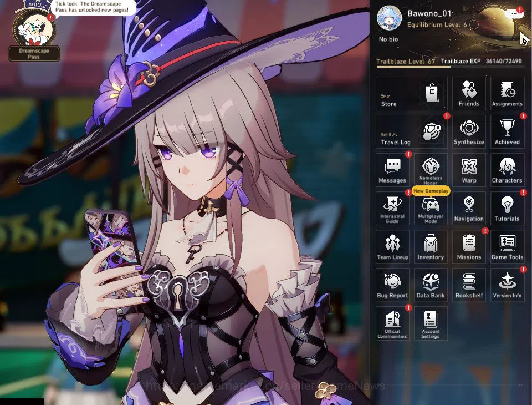532x405 pixels.
Task: Click the player avatar portrait
Action: coord(389,18)
